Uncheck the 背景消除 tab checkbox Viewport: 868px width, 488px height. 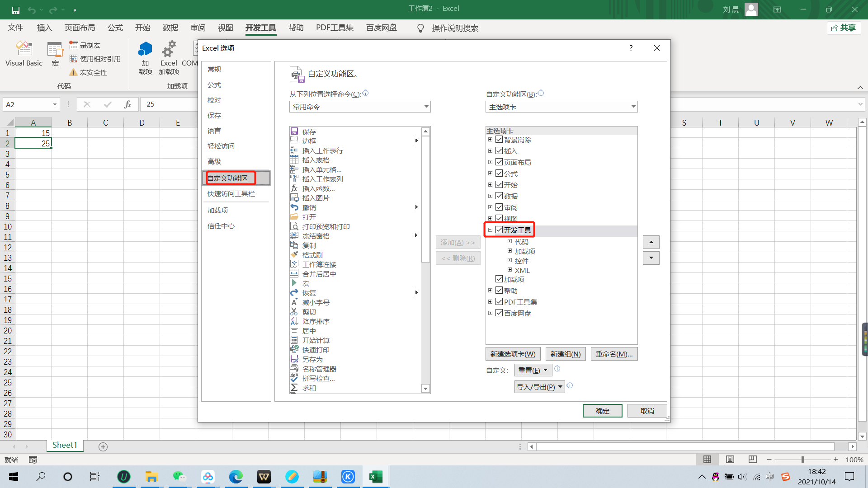coord(499,140)
